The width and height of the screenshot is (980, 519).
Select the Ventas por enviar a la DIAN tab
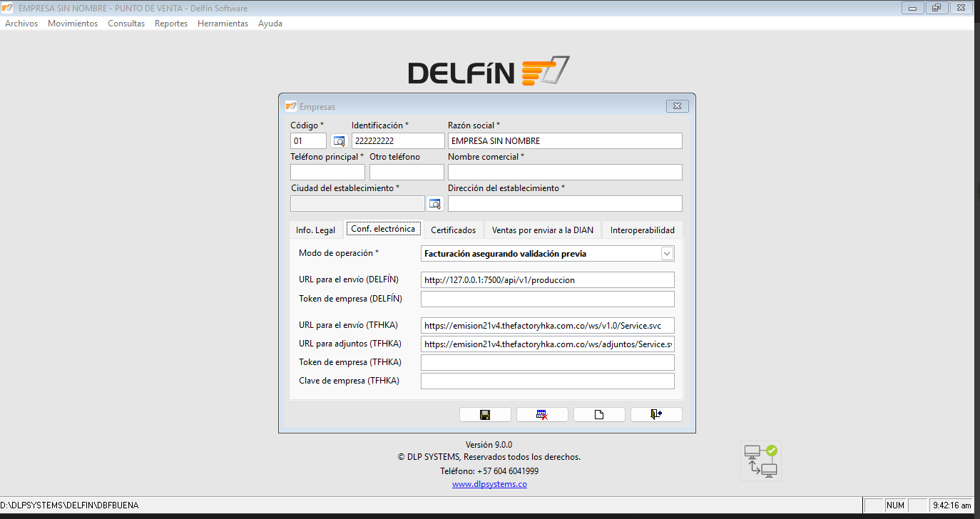click(x=542, y=230)
